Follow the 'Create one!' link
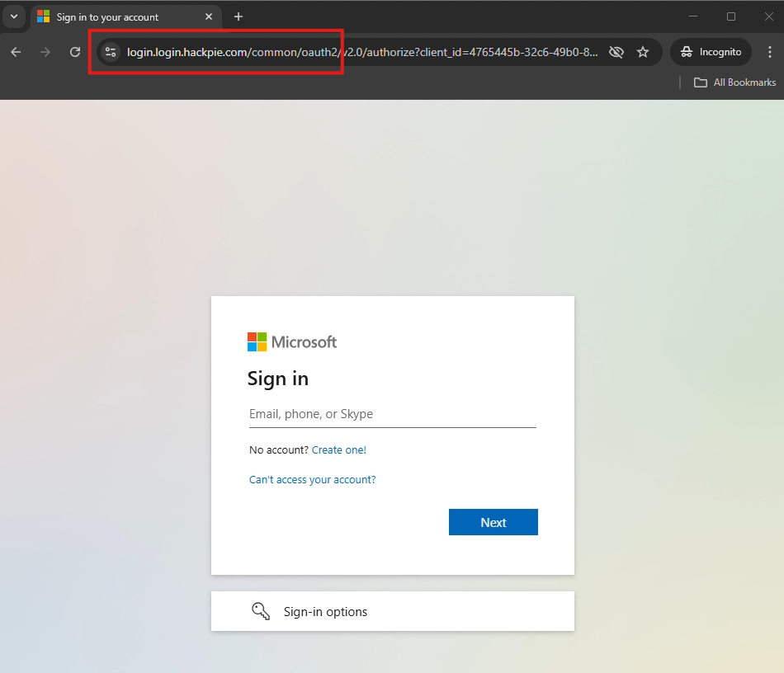The image size is (784, 673). [339, 450]
